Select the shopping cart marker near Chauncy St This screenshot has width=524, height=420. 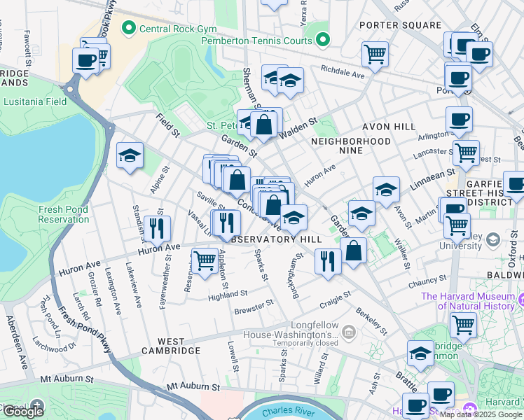point(463,324)
